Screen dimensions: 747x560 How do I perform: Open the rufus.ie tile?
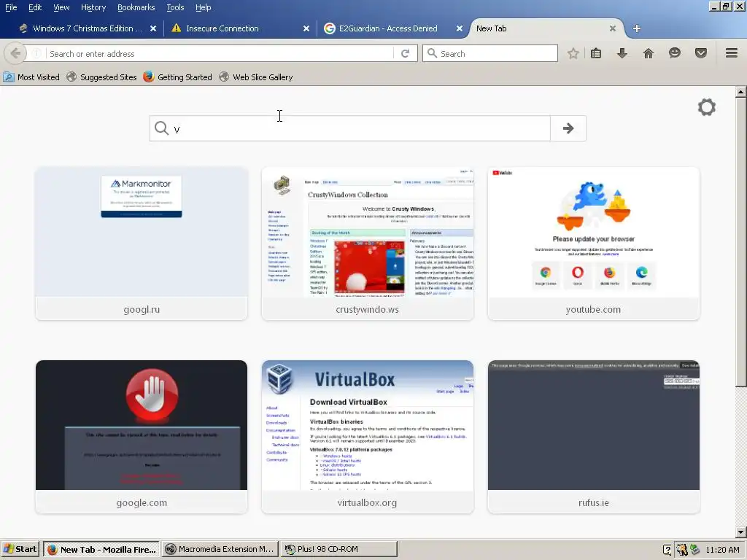[594, 437]
